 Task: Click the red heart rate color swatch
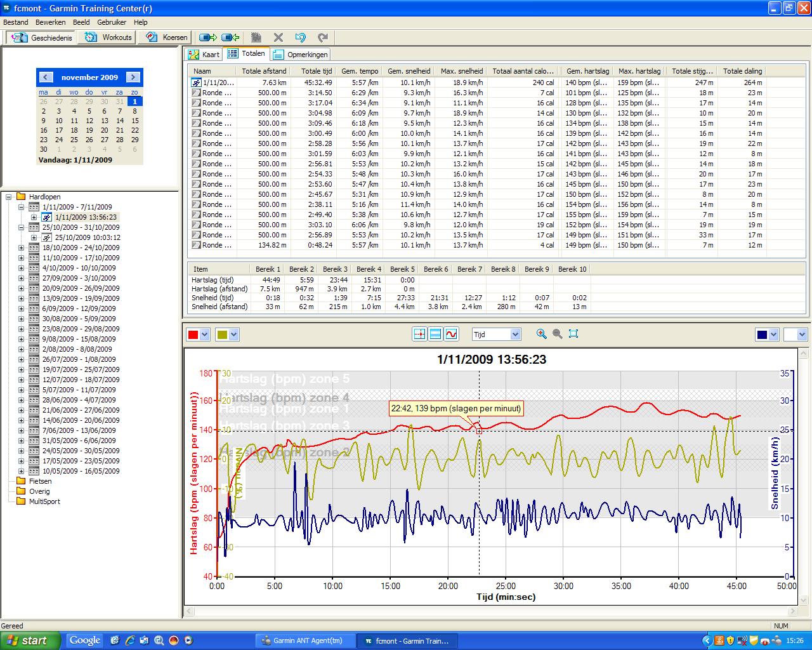pyautogui.click(x=193, y=335)
